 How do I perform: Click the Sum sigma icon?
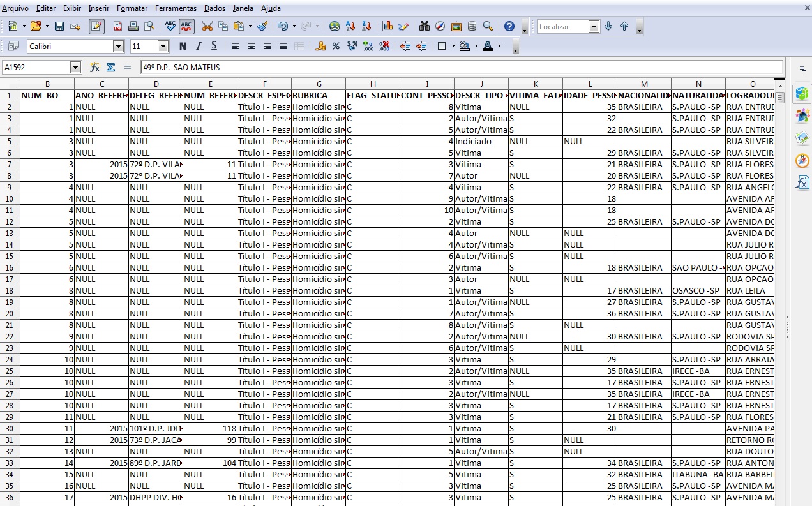pyautogui.click(x=110, y=67)
